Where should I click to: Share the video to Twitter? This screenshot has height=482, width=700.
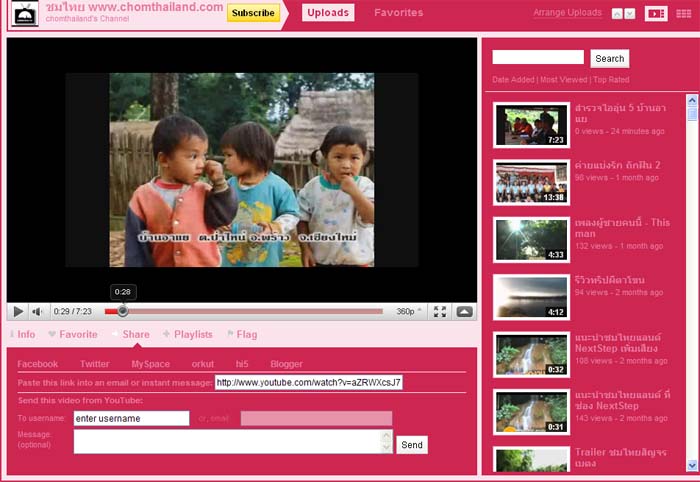click(95, 364)
